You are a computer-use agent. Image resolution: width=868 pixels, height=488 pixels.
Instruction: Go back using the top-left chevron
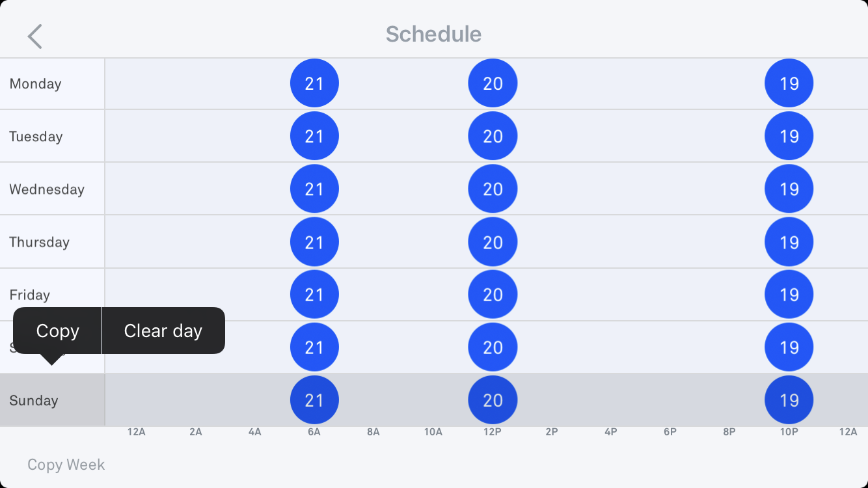pyautogui.click(x=35, y=36)
